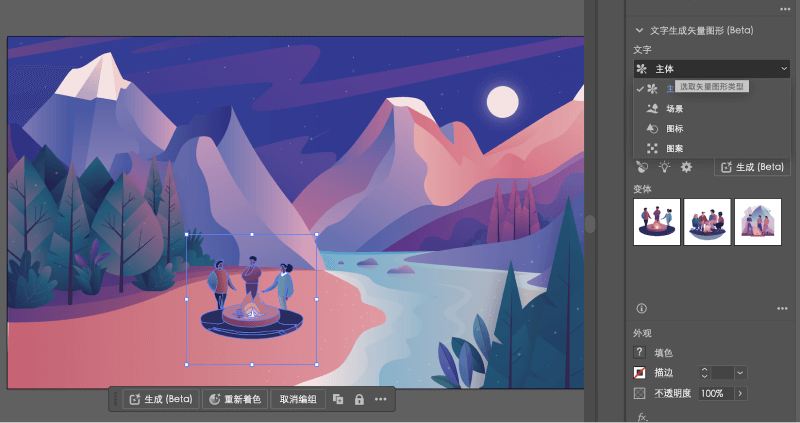Screen dimensions: 800x423
Task: Expand the 不透明度 opacity arrow
Action: point(741,394)
